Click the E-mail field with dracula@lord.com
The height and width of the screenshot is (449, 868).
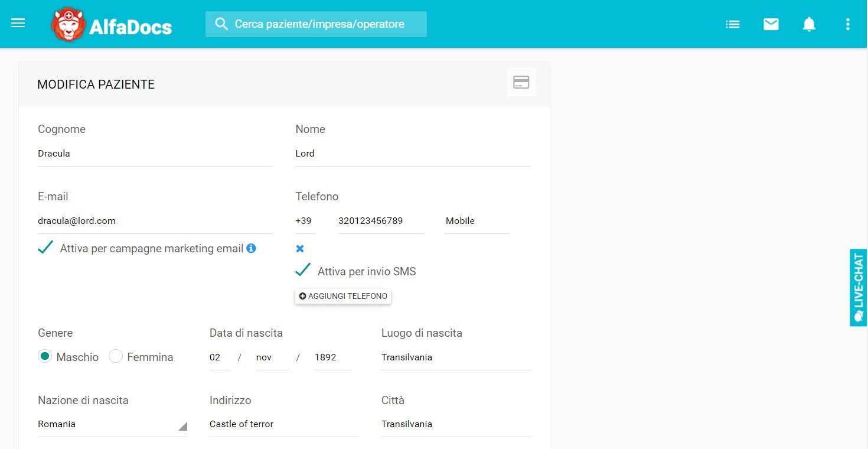(155, 221)
